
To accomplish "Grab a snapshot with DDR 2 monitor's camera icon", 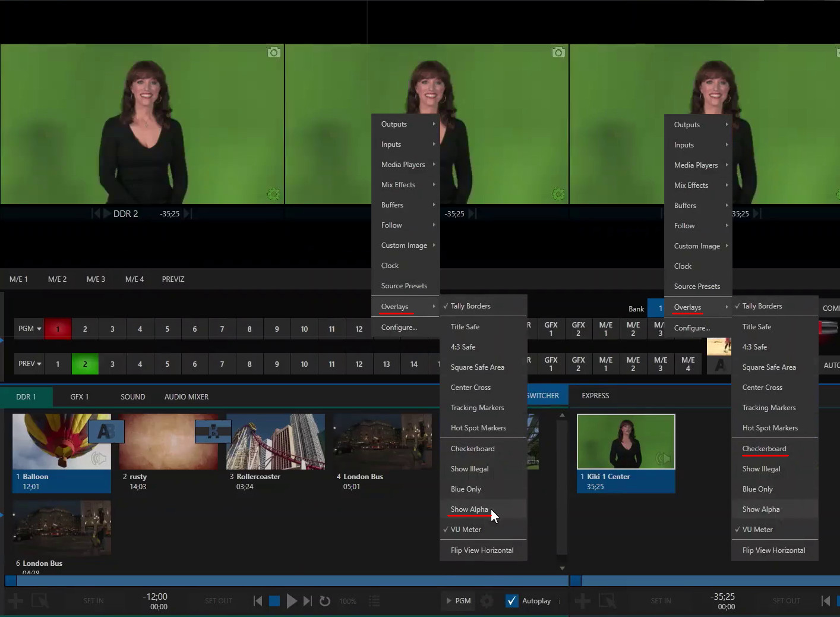I will tap(274, 52).
